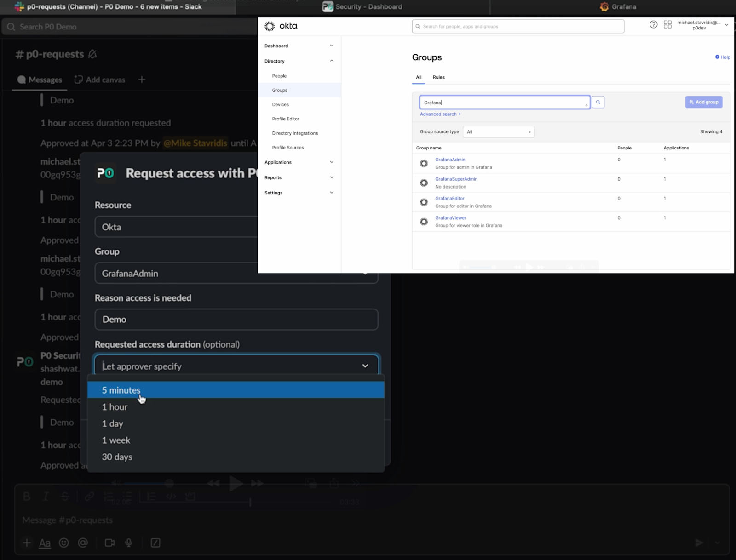
Task: Click the @ mention icon
Action: pyautogui.click(x=83, y=543)
